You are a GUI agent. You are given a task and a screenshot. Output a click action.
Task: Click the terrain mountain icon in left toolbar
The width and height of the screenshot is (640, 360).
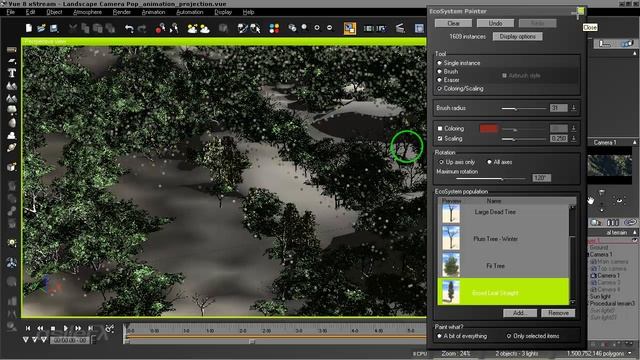pyautogui.click(x=12, y=86)
